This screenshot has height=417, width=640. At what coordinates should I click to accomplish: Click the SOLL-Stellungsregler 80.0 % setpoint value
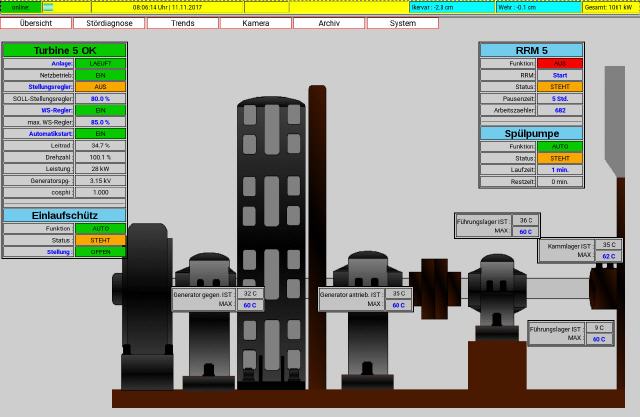[100, 99]
